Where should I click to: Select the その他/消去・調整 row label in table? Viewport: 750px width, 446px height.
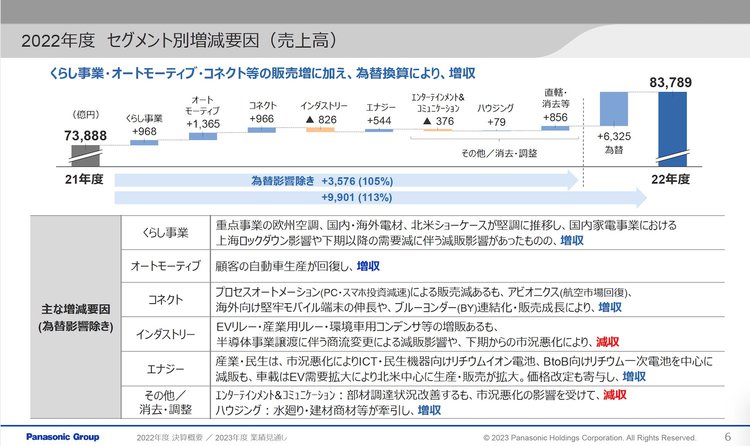click(x=164, y=402)
